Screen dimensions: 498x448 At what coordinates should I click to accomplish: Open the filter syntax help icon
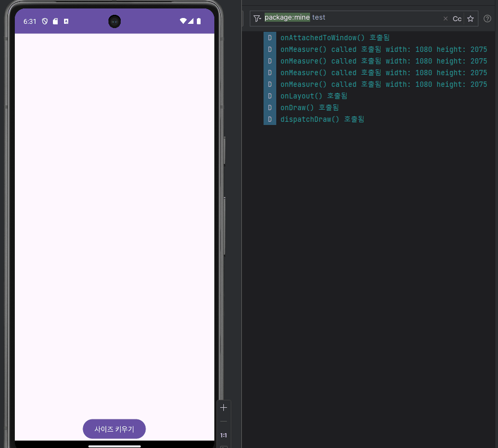coord(487,19)
